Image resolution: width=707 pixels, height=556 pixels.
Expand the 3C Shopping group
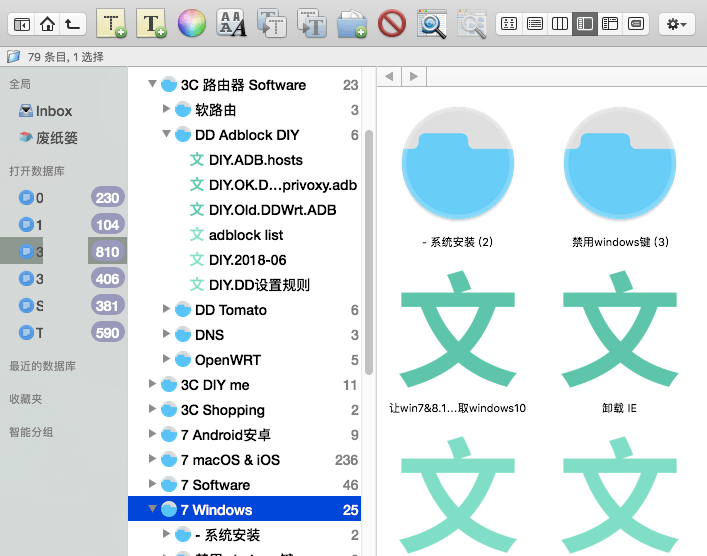(152, 409)
